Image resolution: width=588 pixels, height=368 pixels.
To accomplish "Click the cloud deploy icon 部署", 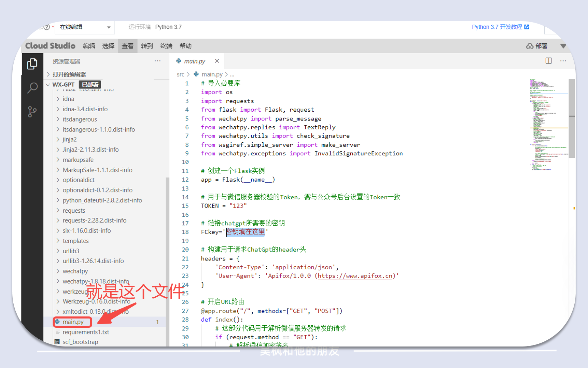I will pyautogui.click(x=537, y=46).
